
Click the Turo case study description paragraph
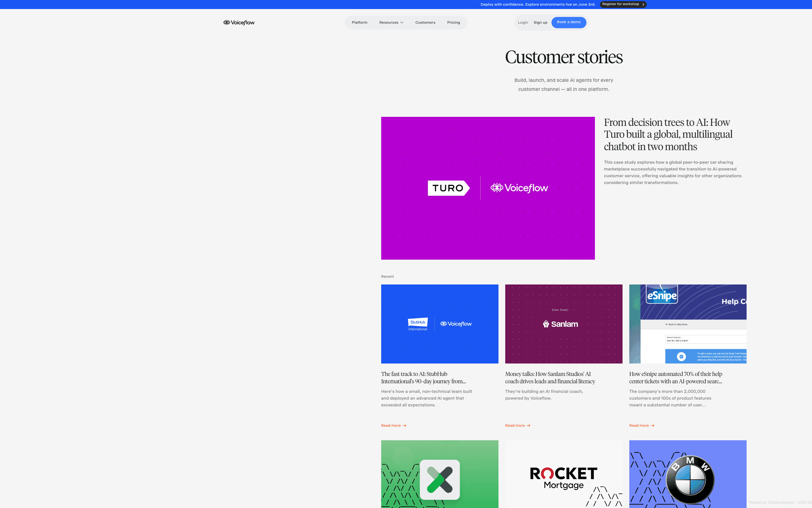(x=673, y=172)
